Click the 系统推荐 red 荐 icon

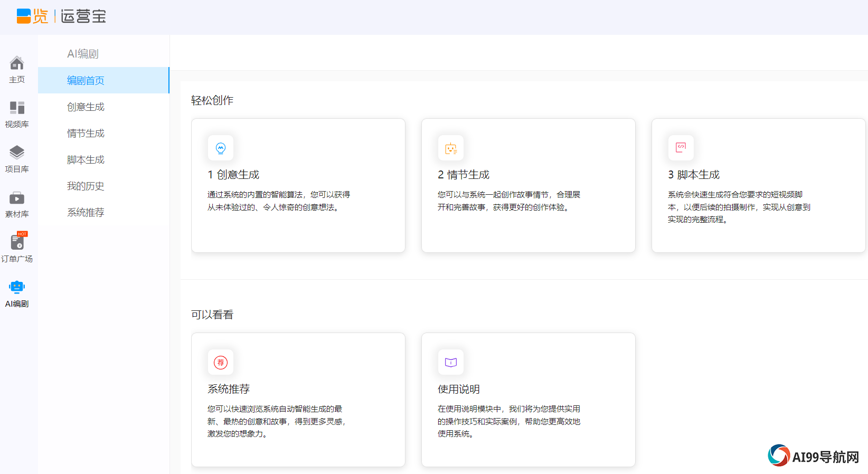[x=221, y=363]
